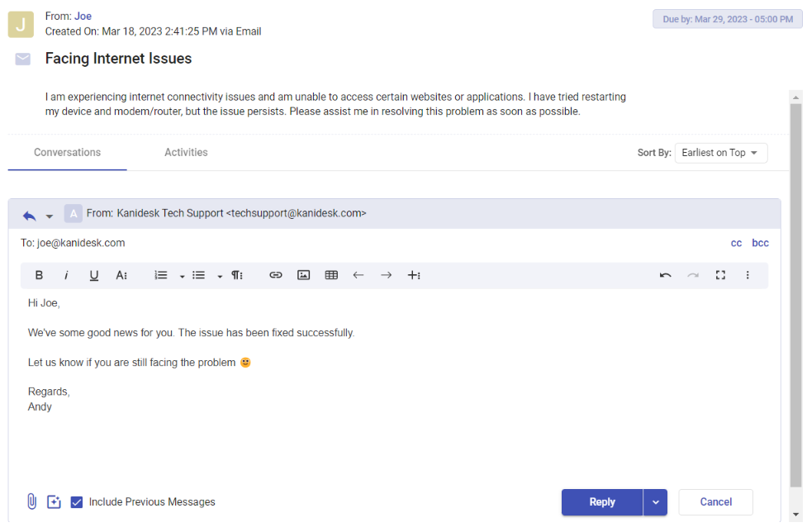Open the editor's more options menu
The height and width of the screenshot is (532, 807).
click(748, 275)
